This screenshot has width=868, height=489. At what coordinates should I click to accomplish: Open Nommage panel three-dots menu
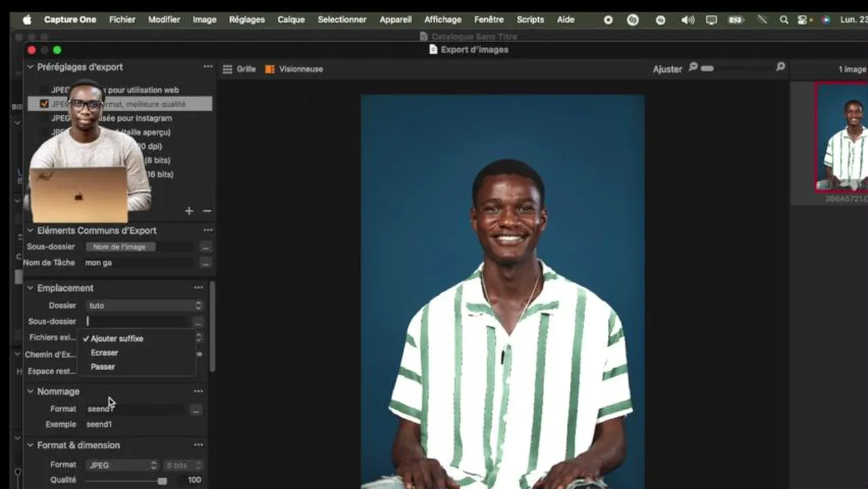pyautogui.click(x=198, y=391)
